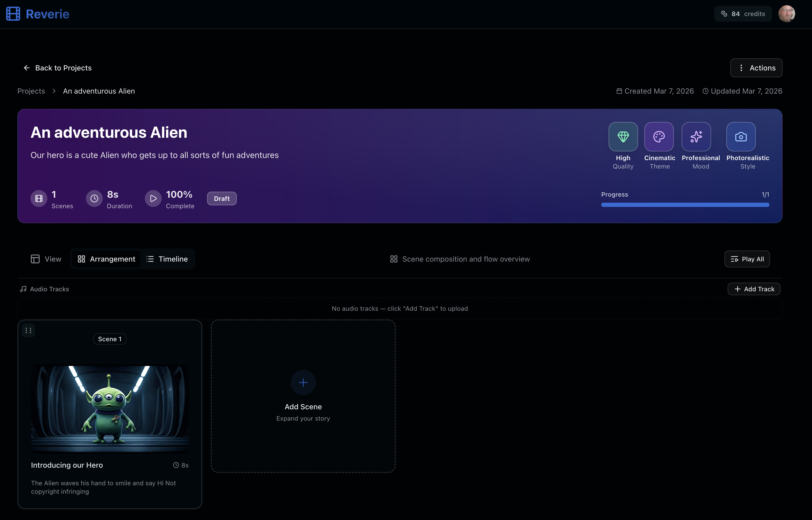Image resolution: width=812 pixels, height=520 pixels.
Task: Click the Created Mar 7, 2026 text
Action: point(659,91)
